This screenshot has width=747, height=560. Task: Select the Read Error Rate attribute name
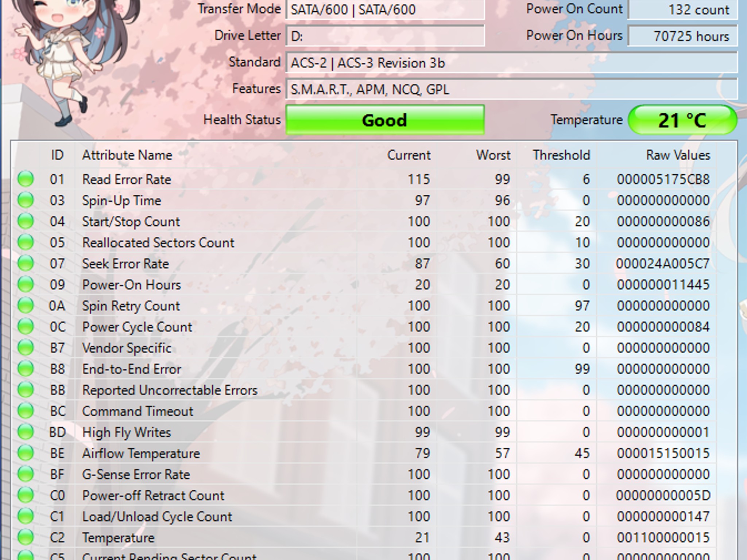(127, 179)
